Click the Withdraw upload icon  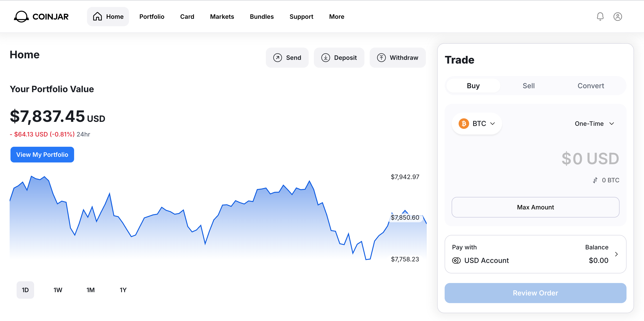381,58
